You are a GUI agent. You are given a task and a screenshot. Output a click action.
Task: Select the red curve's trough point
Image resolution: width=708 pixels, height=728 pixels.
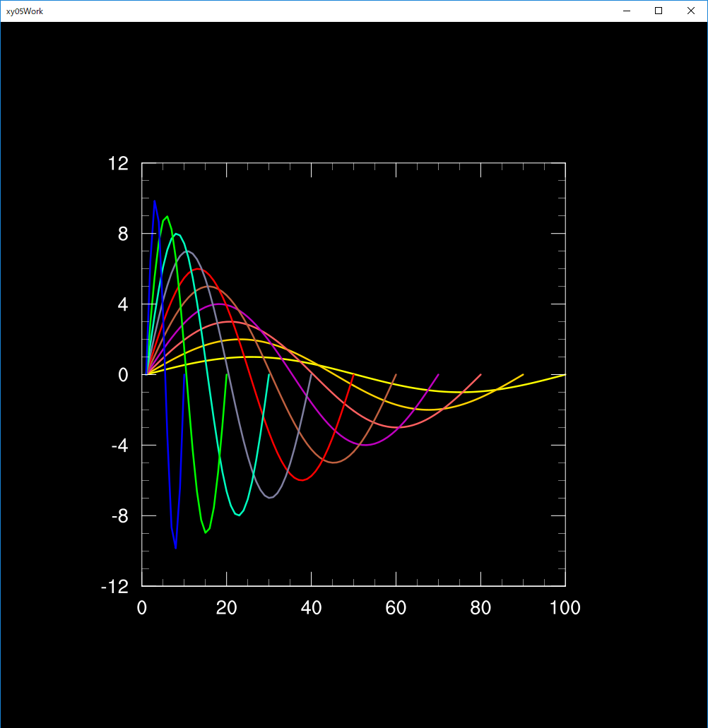[302, 480]
